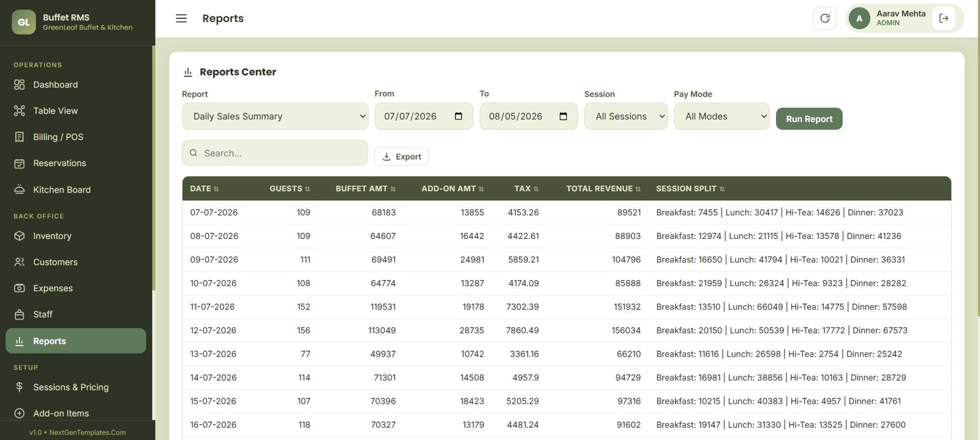Go to Inventory page
Image resolution: width=980 pixels, height=440 pixels.
pos(76,236)
